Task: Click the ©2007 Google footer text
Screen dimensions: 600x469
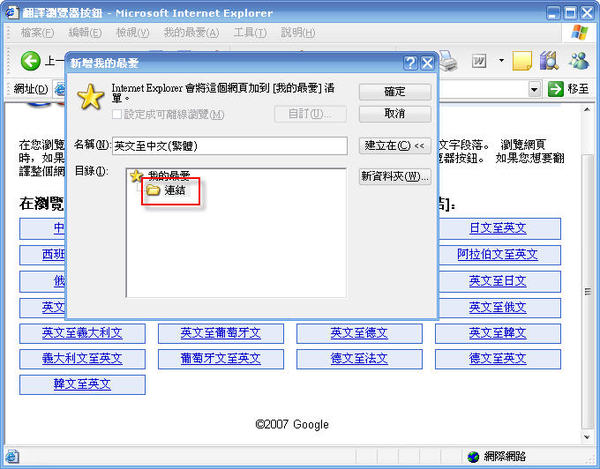Action: click(292, 424)
